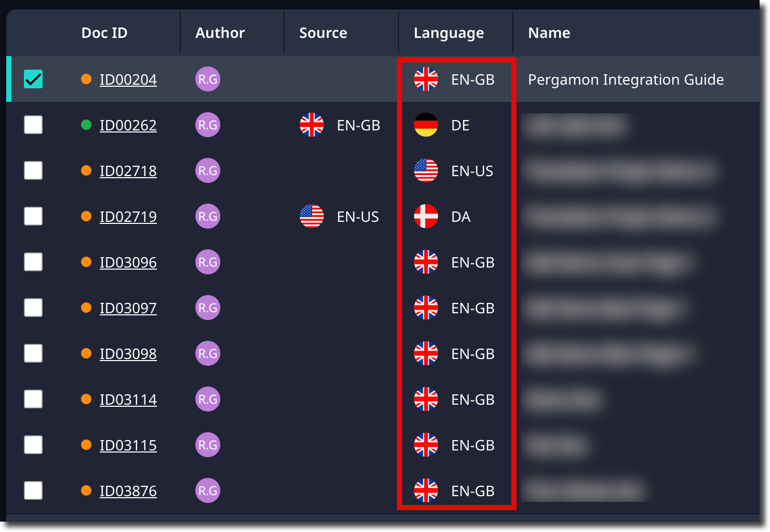
Task: Click the US flag in ID02719 Source cell
Action: pyautogui.click(x=312, y=217)
